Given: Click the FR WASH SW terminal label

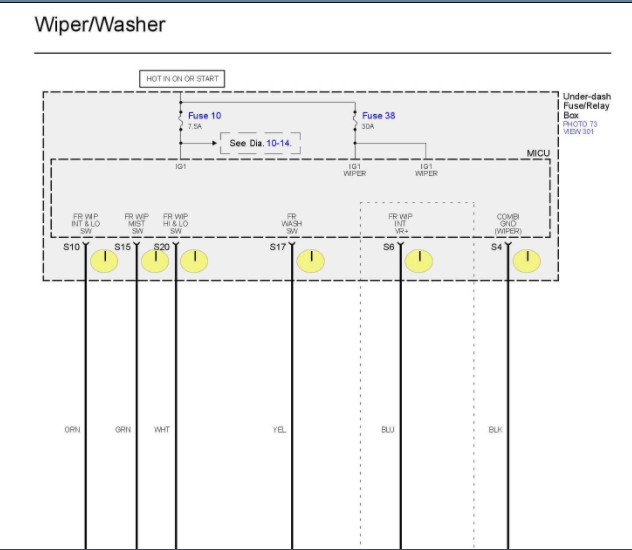Looking at the screenshot, I should [292, 224].
